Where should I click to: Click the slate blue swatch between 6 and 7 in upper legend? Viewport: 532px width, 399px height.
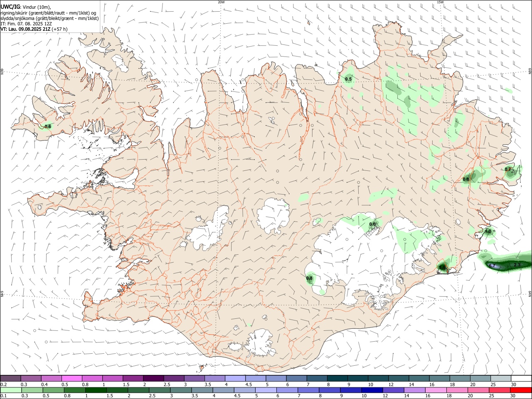coord(296,379)
